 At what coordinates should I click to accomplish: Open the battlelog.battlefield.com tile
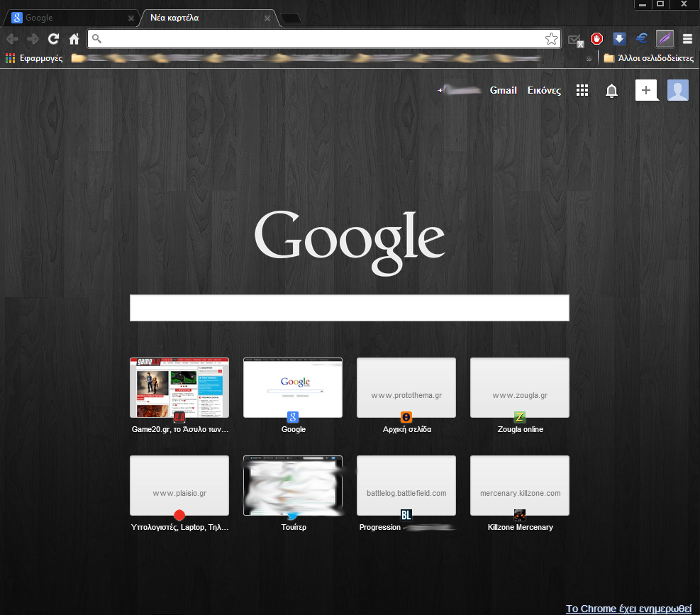coord(406,485)
